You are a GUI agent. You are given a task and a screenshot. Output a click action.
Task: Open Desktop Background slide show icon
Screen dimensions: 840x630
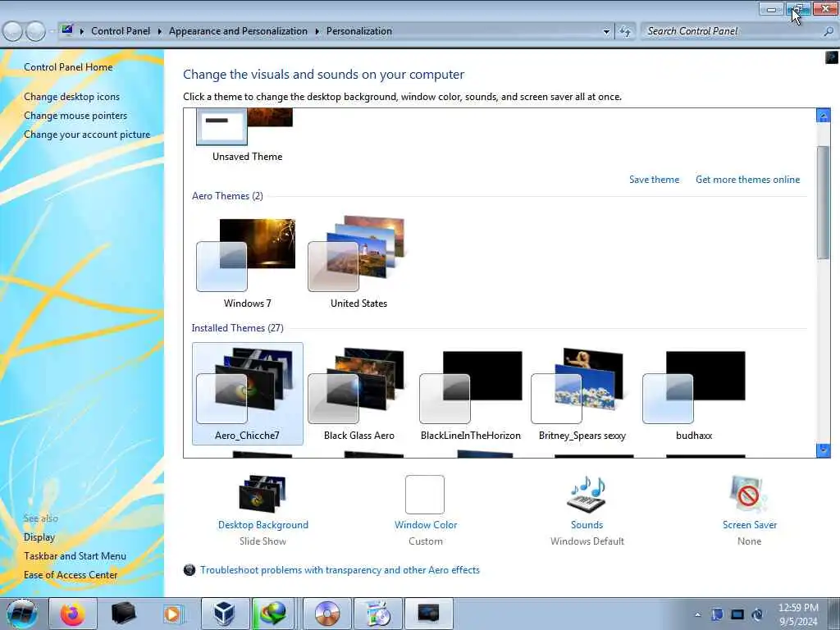(x=262, y=493)
